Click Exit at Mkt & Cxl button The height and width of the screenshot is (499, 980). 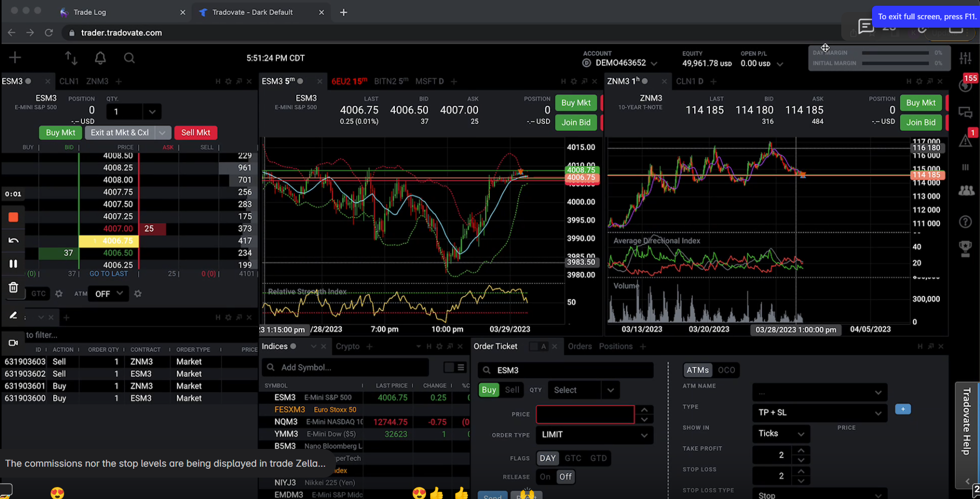[x=119, y=132]
